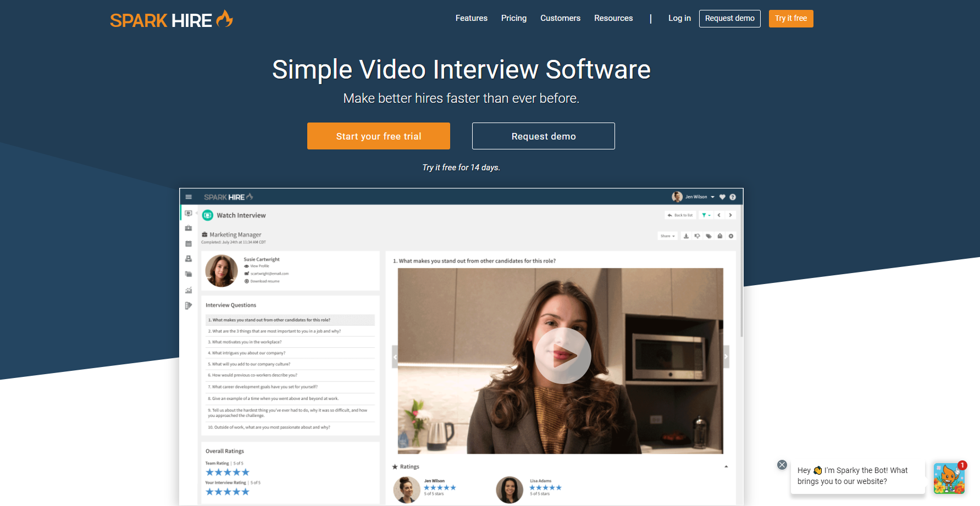Image resolution: width=980 pixels, height=506 pixels.
Task: Open the reports chart icon in sidebar
Action: 189,290
